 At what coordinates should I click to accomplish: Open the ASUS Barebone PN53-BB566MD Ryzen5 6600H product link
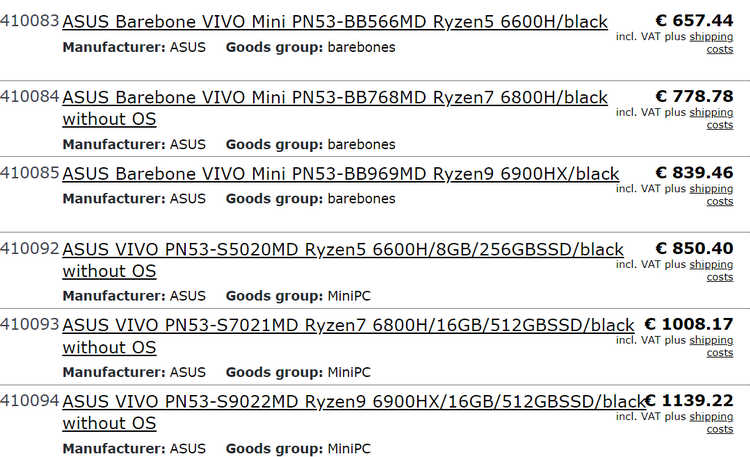tap(334, 22)
